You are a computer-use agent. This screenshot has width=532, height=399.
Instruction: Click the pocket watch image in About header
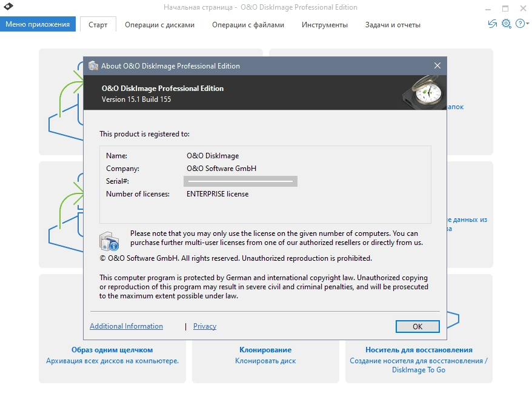pos(424,92)
